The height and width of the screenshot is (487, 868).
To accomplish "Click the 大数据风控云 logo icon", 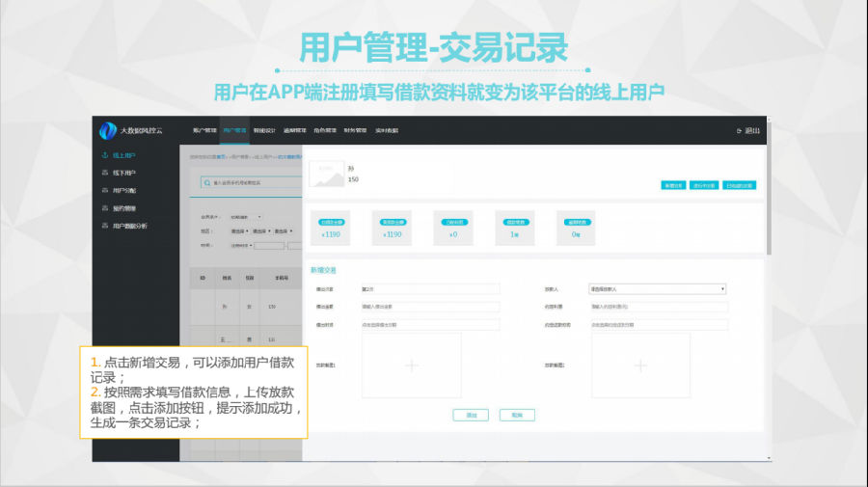I will pyautogui.click(x=107, y=130).
